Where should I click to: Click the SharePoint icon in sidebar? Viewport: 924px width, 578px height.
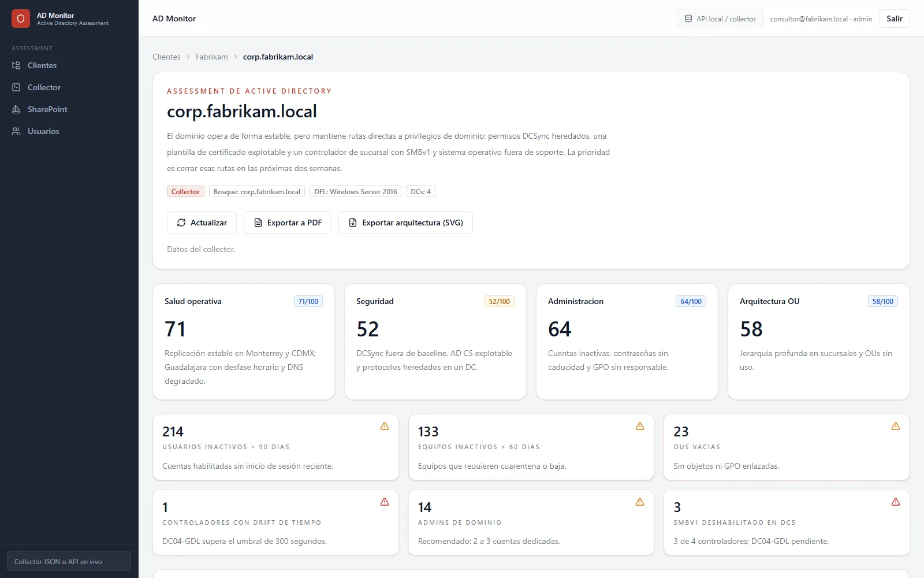pyautogui.click(x=16, y=109)
